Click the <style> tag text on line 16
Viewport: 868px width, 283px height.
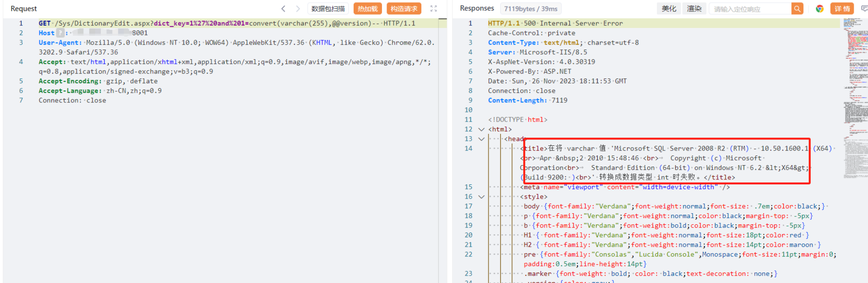534,197
